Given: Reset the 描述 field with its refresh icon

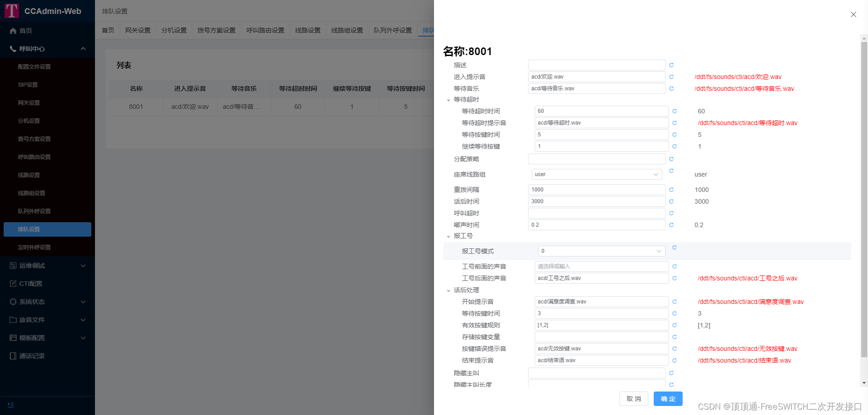Looking at the screenshot, I should click(671, 65).
